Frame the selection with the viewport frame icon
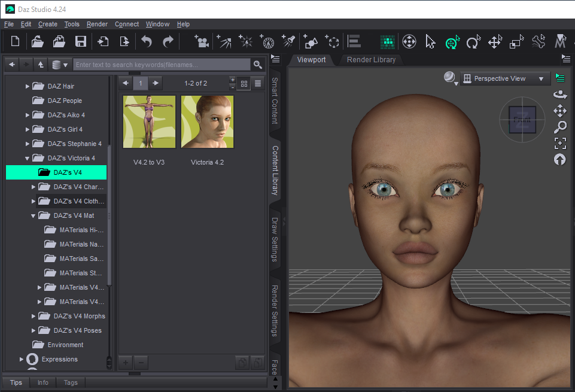This screenshot has width=575, height=392. point(560,143)
